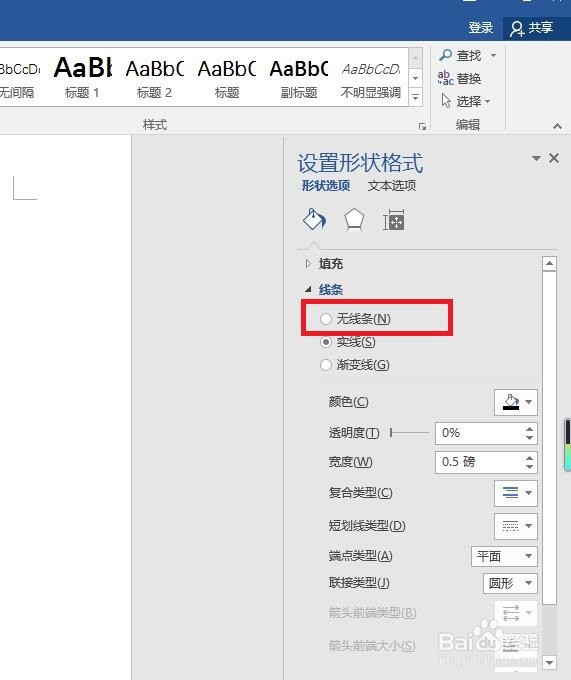Viewport: 571px width, 680px height.
Task: Open the Begin Arrow type (箭头前端类型) dropdown
Action: tap(516, 613)
